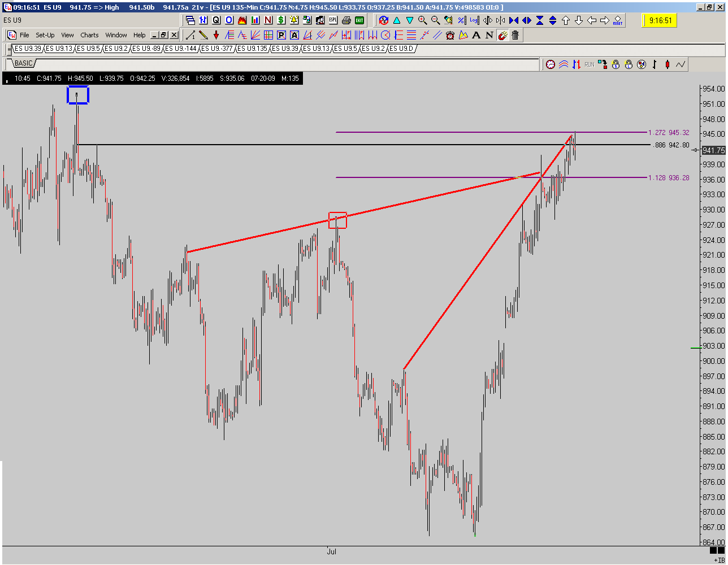
Task: Click the white up arrow icon
Action: (565, 20)
